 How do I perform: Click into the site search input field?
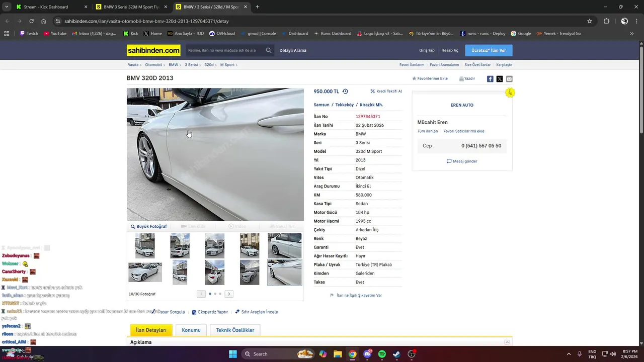tap(224, 50)
